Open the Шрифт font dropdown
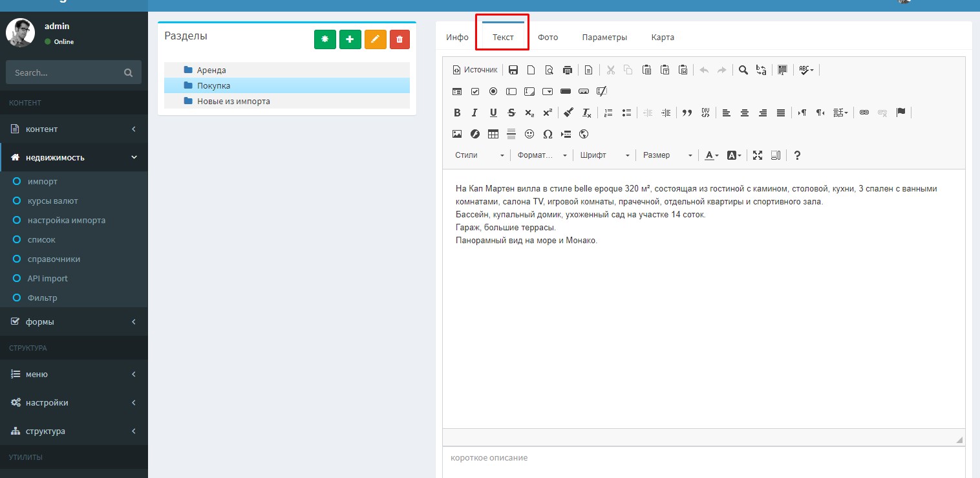 (604, 155)
